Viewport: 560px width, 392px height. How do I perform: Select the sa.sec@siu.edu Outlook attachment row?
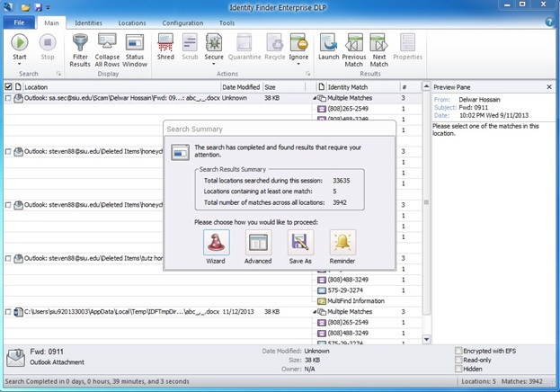157,98
